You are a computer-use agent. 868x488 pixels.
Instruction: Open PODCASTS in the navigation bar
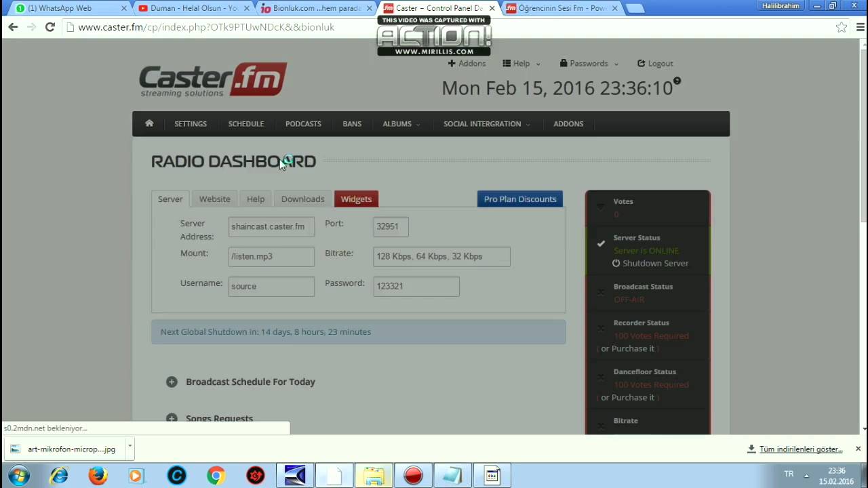pos(303,123)
